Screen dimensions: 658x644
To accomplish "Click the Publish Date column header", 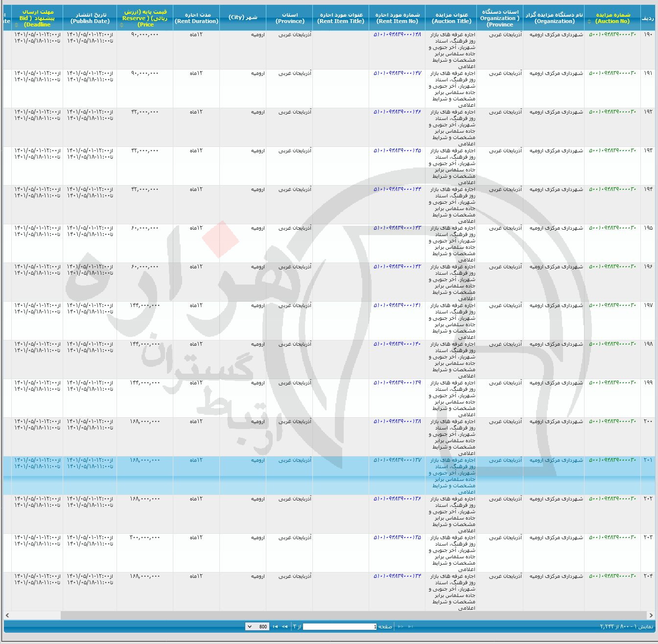I will 90,18.
